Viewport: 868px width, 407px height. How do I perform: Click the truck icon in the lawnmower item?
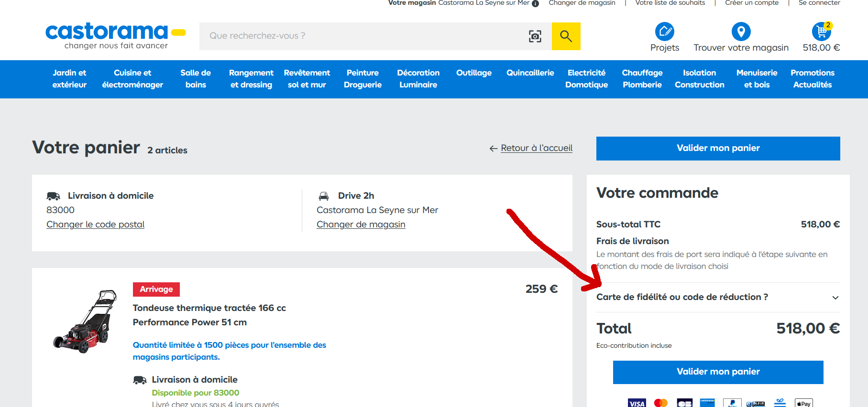pyautogui.click(x=140, y=380)
